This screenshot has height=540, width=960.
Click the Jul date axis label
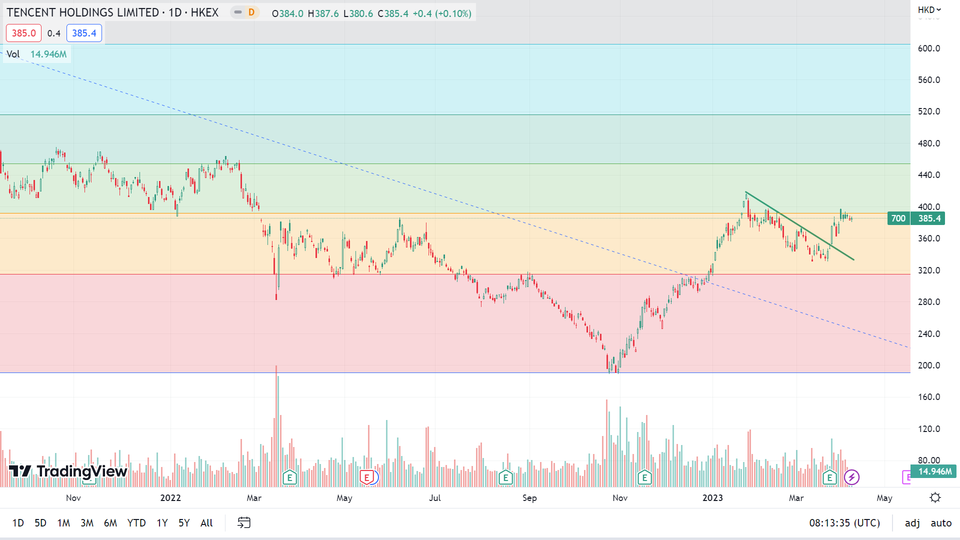tap(434, 498)
